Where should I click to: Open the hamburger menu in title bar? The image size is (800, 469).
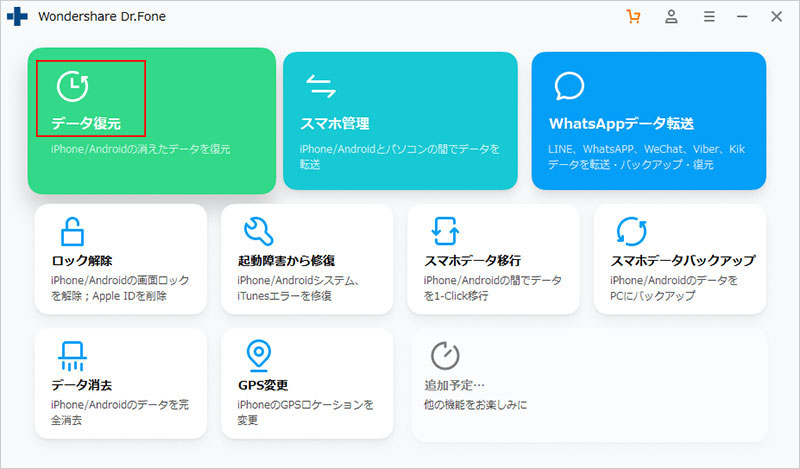tap(709, 17)
